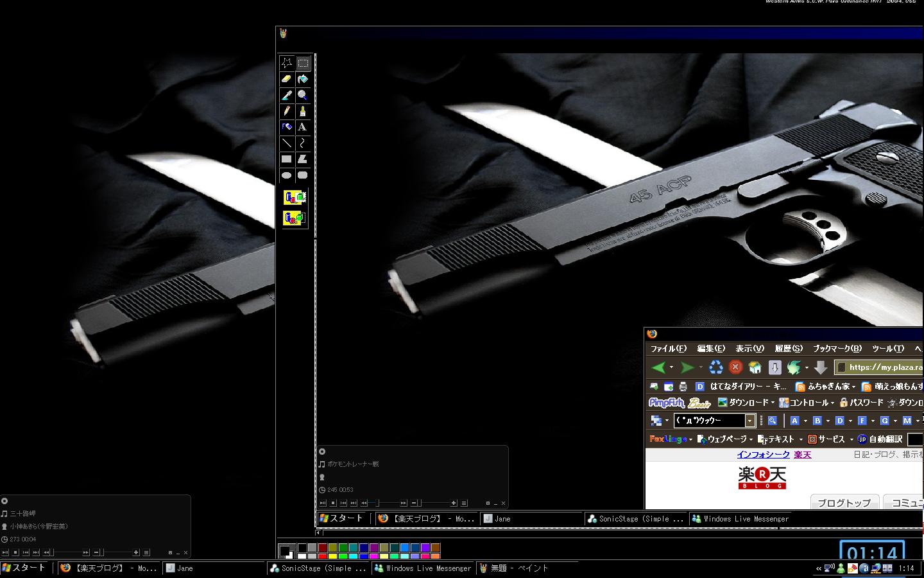
Task: Open playlist button in desktop music widget
Action: (146, 552)
